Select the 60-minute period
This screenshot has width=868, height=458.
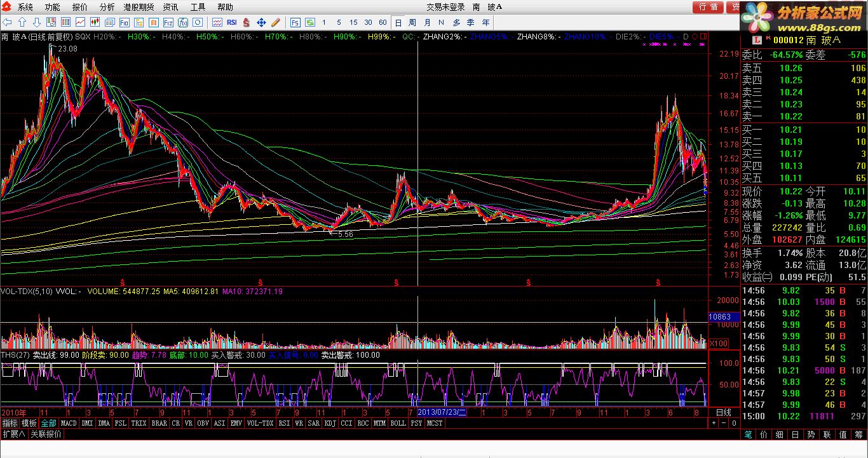(x=383, y=22)
